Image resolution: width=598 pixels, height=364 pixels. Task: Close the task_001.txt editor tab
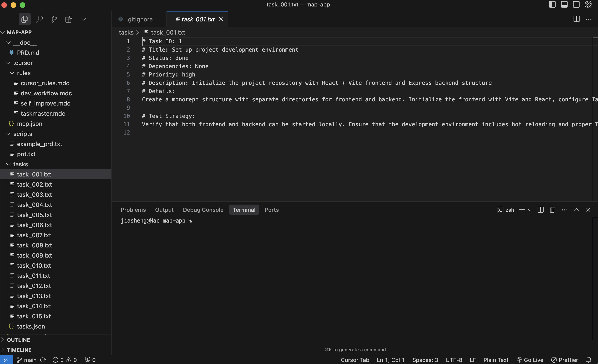221,19
